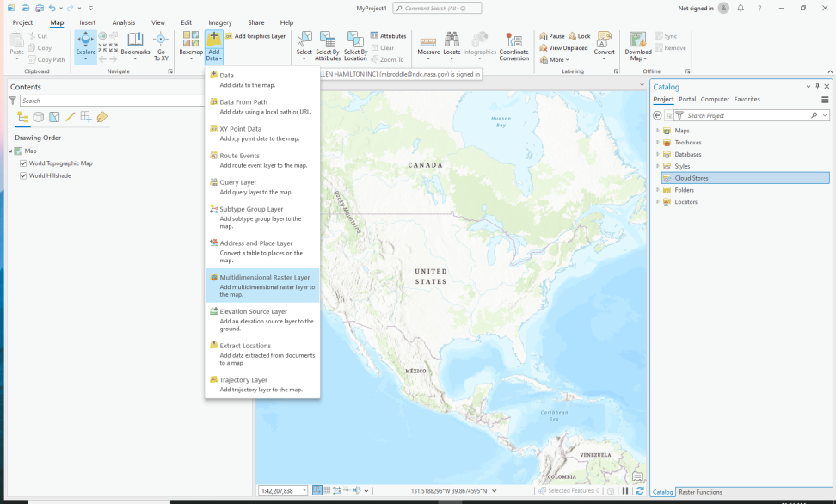Click the Search field in Contents pane
Screen dimensions: 836x504
coord(112,101)
